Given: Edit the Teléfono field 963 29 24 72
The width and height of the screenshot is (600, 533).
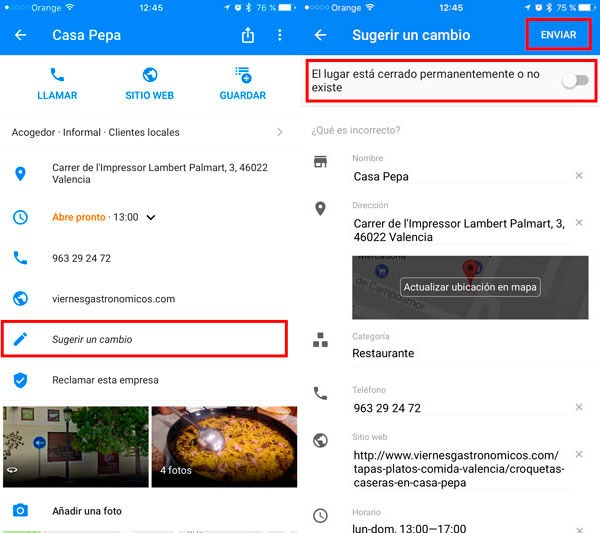Looking at the screenshot, I should point(461,408).
